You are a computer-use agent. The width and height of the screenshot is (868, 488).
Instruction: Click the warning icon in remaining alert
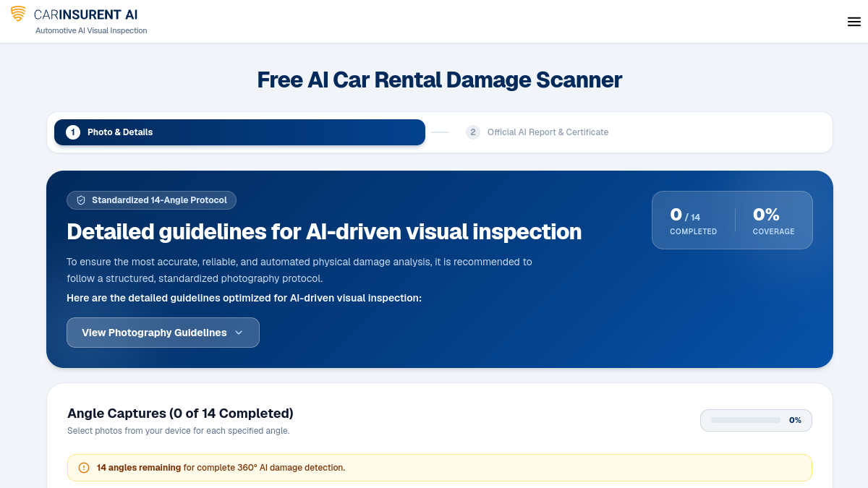pyautogui.click(x=84, y=468)
